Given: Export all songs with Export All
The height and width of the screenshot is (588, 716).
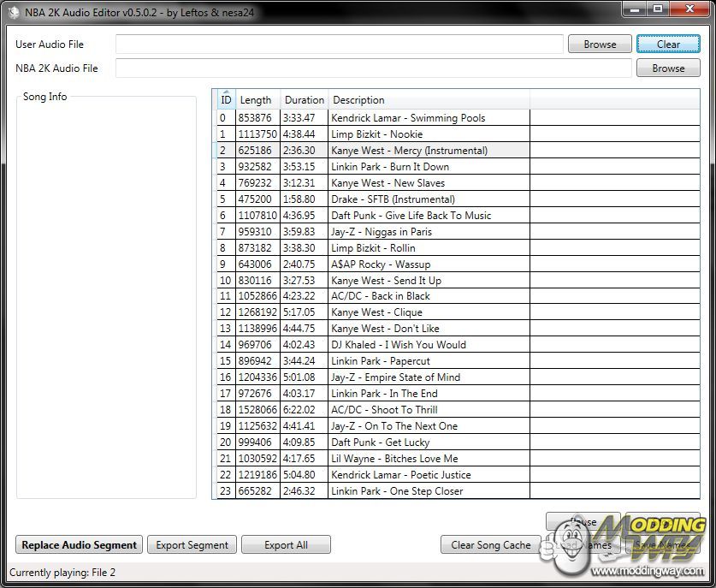Looking at the screenshot, I should [x=286, y=545].
